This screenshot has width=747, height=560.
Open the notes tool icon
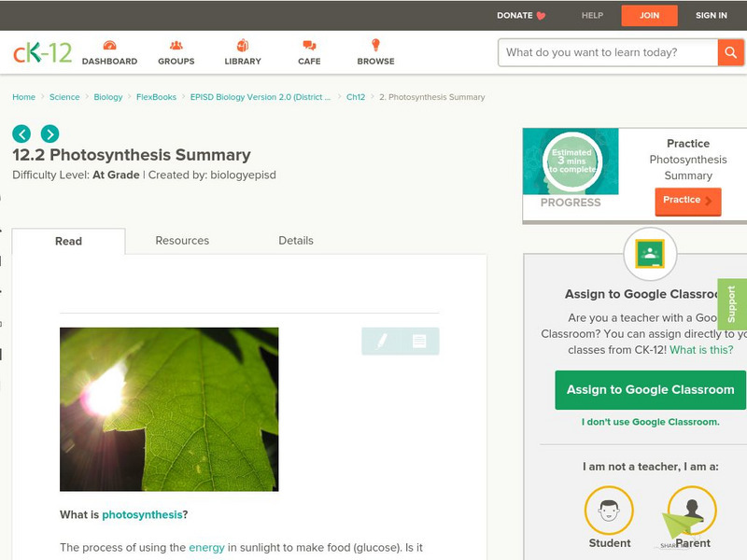click(x=419, y=341)
